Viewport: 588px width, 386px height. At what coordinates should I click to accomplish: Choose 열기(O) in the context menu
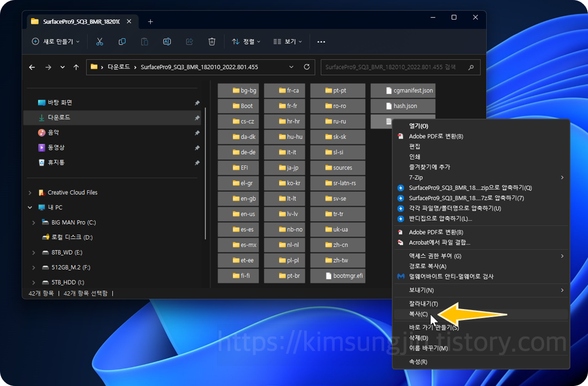[x=481, y=126]
